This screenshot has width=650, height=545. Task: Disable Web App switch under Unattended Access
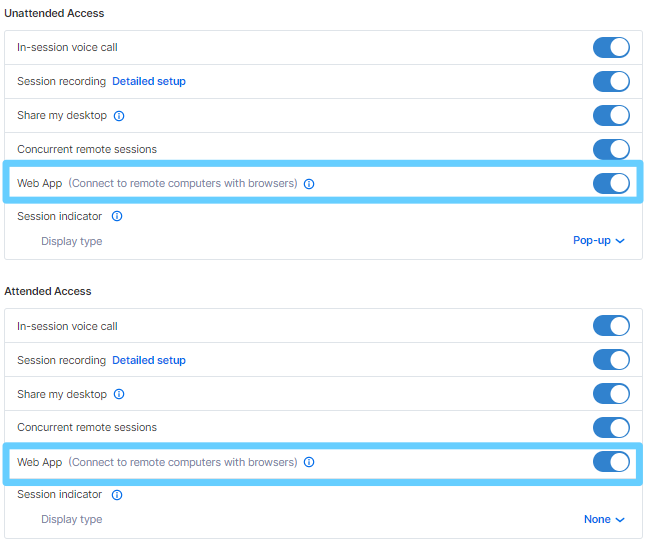click(611, 183)
